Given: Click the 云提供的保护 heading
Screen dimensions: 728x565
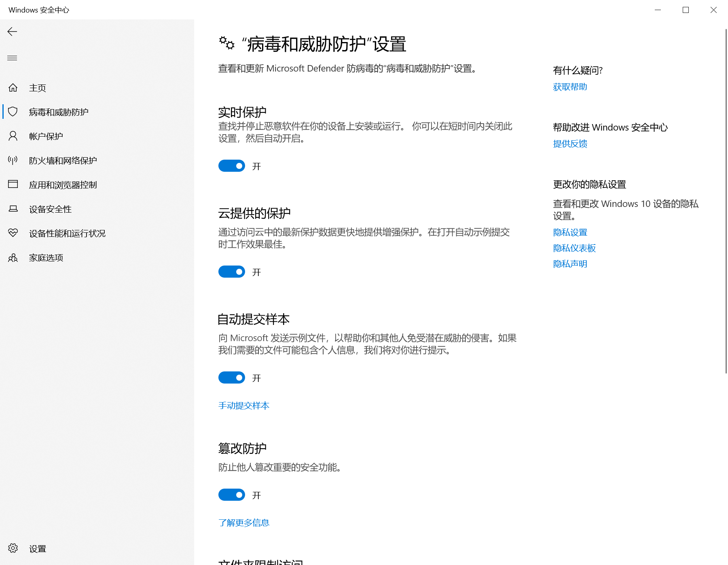Looking at the screenshot, I should tap(254, 213).
